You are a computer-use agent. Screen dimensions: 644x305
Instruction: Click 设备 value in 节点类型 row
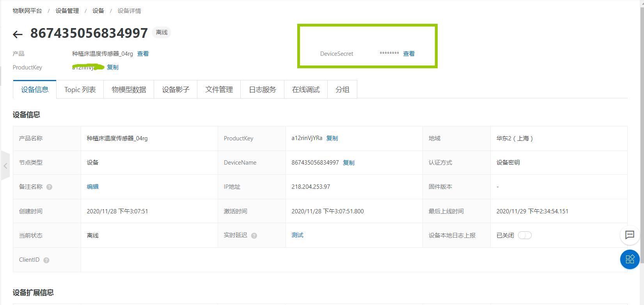[x=92, y=163]
